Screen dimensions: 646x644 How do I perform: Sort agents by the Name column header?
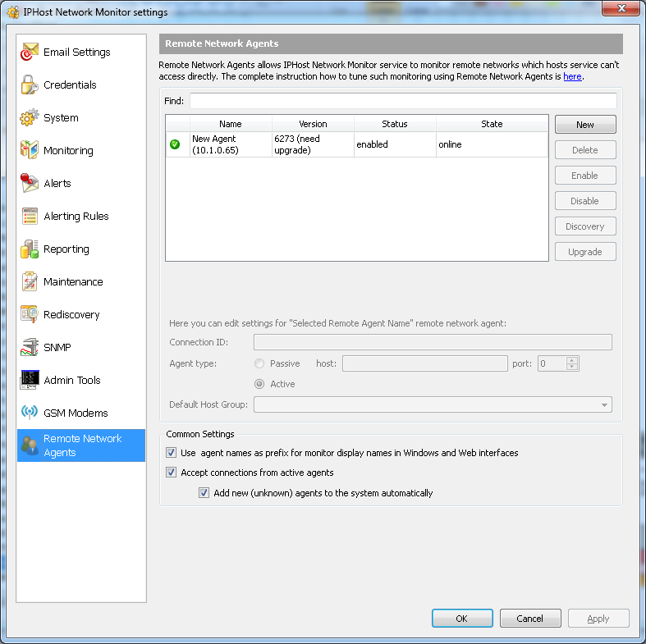pyautogui.click(x=231, y=124)
